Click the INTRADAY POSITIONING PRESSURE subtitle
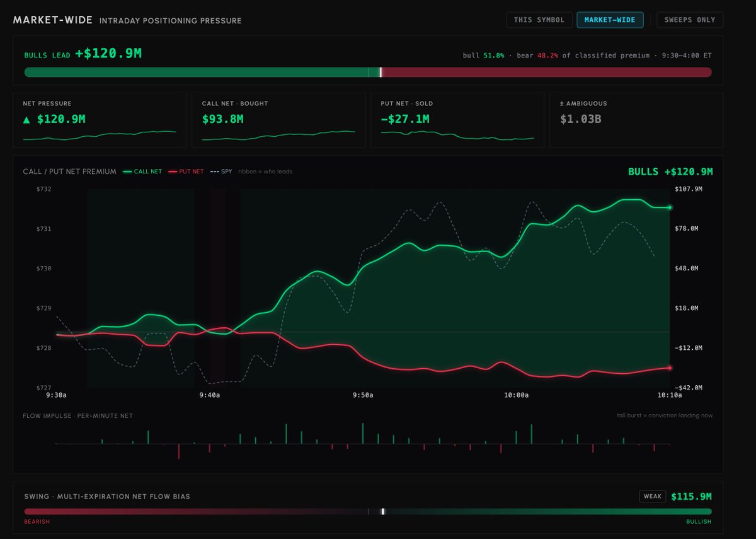756x539 pixels. [170, 21]
